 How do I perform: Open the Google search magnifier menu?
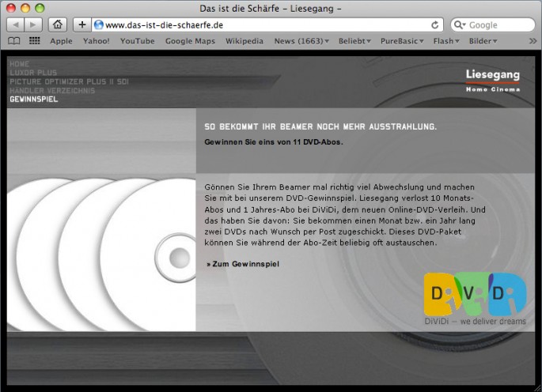pyautogui.click(x=460, y=24)
